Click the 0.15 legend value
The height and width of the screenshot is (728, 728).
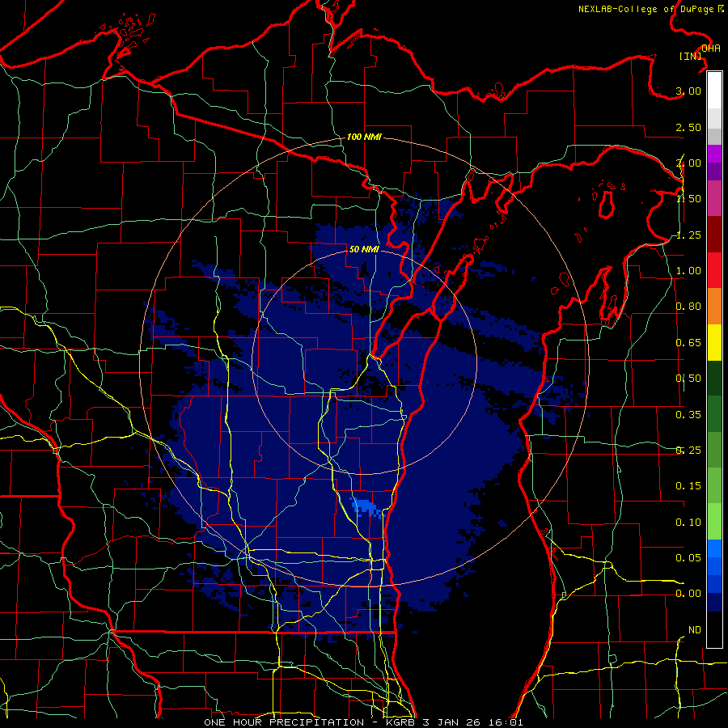pyautogui.click(x=688, y=486)
